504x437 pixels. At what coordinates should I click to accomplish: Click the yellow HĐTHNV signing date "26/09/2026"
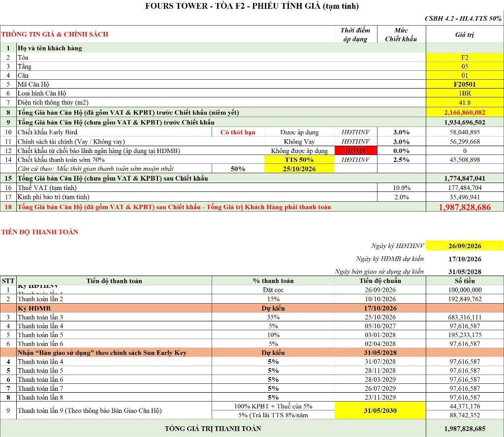[465, 246]
